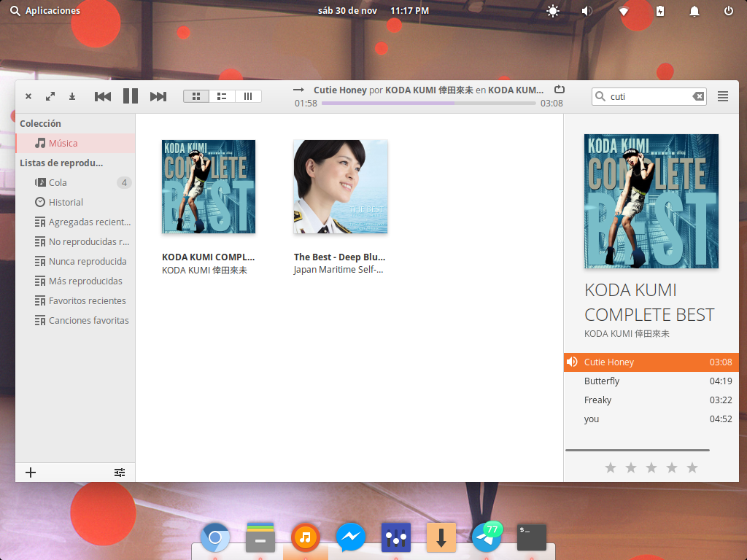Import music with download icon
The width and height of the screenshot is (747, 560).
[72, 97]
